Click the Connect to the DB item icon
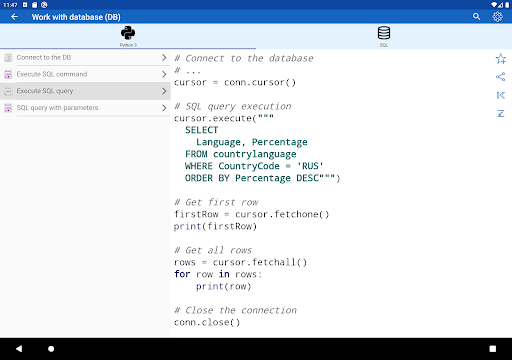 click(x=8, y=58)
